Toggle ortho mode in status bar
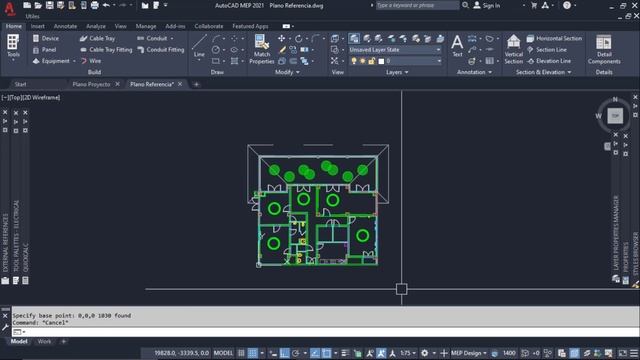The height and width of the screenshot is (360, 640). 284,353
